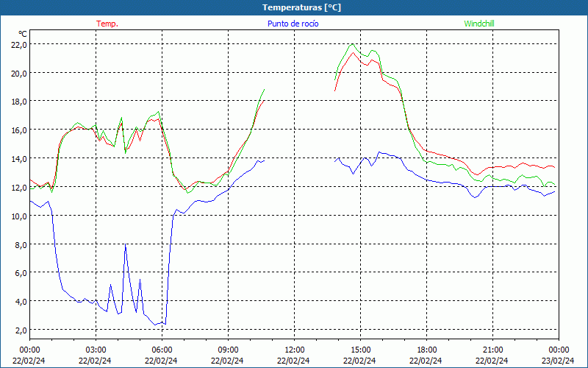Click the 15:00 time axis label
The image size is (588, 368).
point(360,350)
